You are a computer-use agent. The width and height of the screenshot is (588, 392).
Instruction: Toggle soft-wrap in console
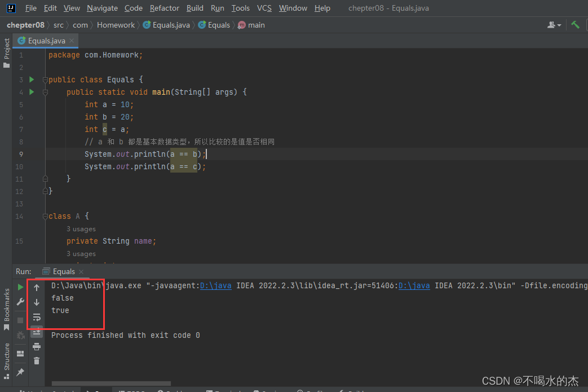tap(37, 318)
